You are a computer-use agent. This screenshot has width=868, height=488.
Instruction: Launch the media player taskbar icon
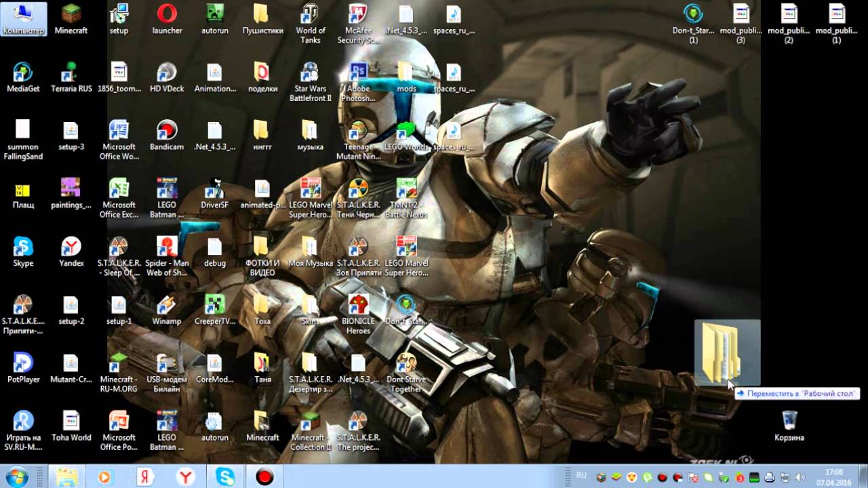pyautogui.click(x=104, y=477)
